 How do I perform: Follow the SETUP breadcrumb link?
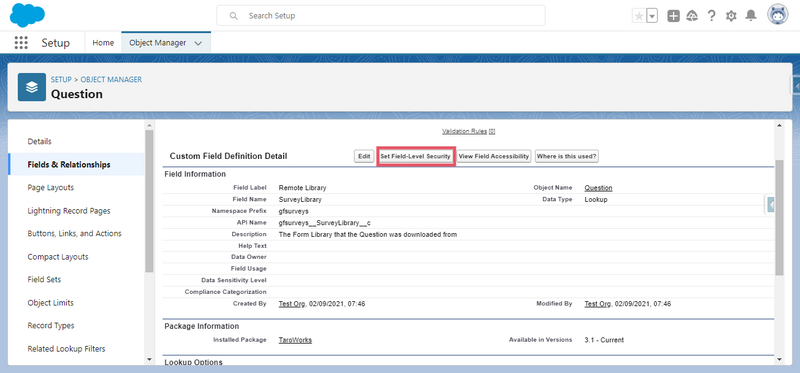(61, 80)
